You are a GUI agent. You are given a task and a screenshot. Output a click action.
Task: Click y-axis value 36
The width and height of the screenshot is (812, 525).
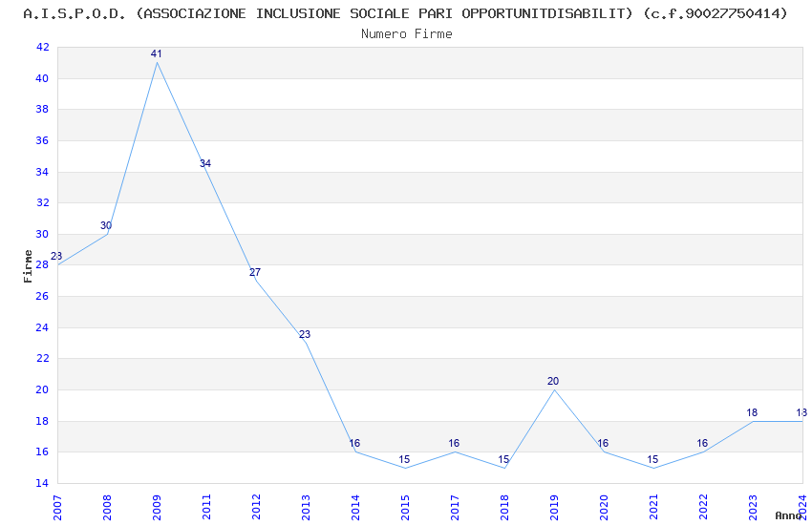42,140
